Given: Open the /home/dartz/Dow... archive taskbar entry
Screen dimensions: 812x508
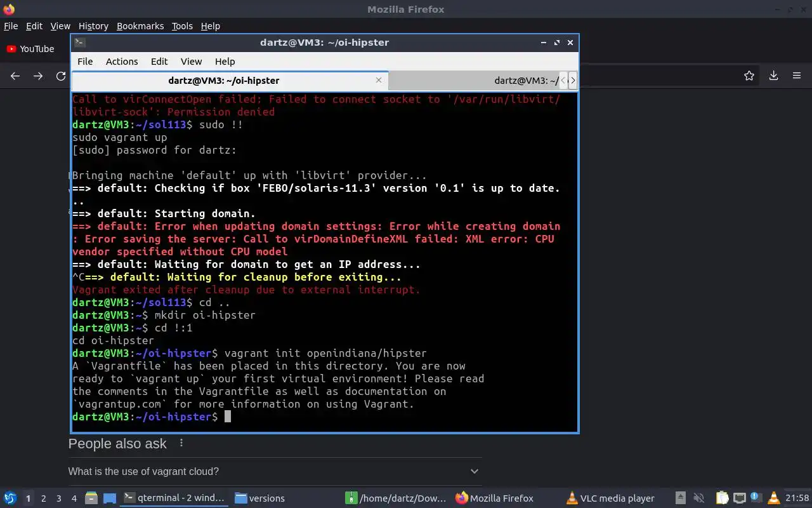Looking at the screenshot, I should coord(396,498).
